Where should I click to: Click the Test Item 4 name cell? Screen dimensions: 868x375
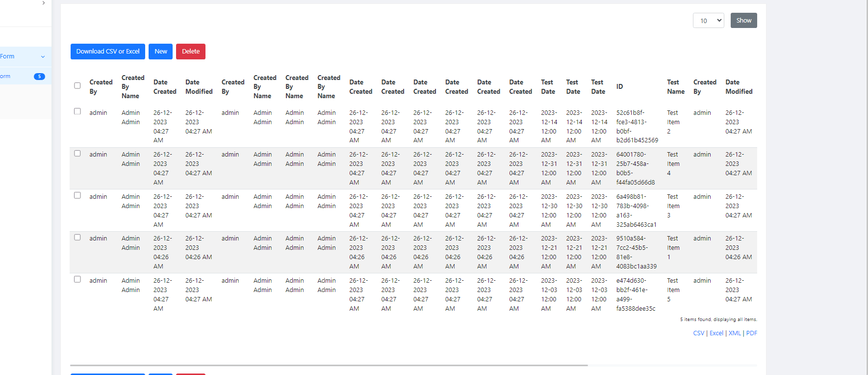673,164
